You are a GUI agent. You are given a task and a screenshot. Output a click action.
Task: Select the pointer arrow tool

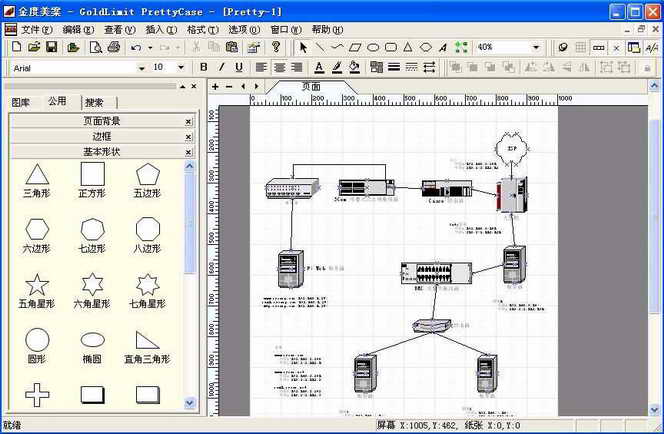point(304,47)
